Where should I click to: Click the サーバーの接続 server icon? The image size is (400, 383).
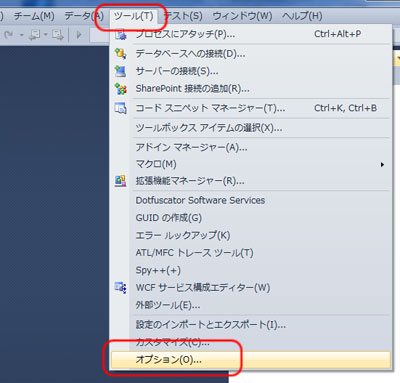tap(120, 71)
